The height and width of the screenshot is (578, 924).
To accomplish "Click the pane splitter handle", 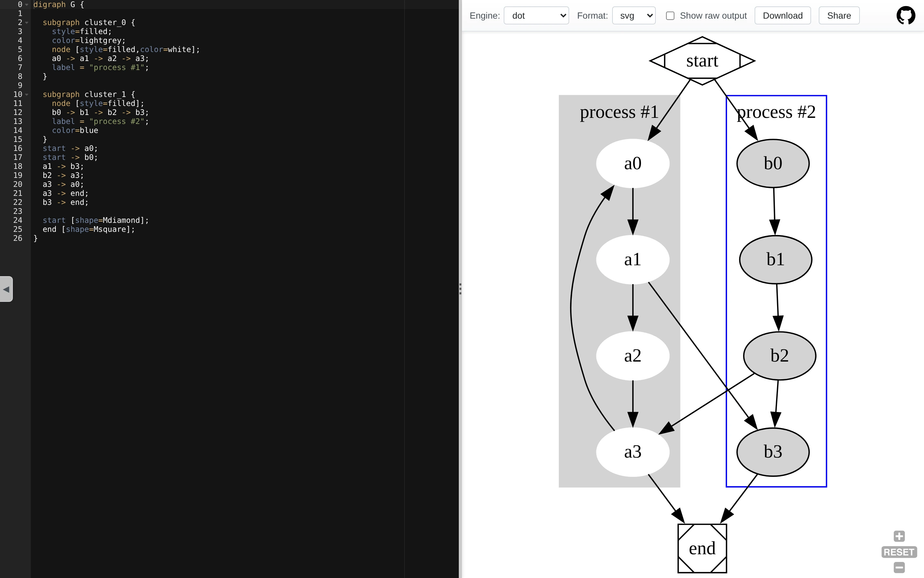I will 460,289.
